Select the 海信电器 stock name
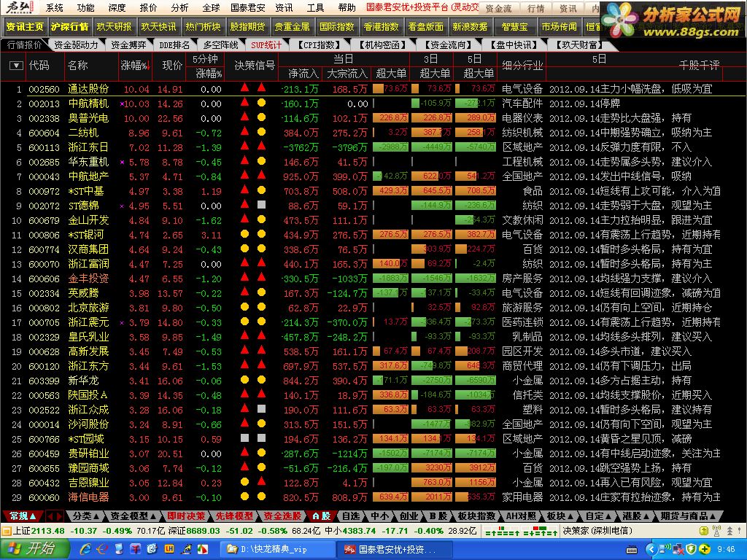 pos(88,497)
